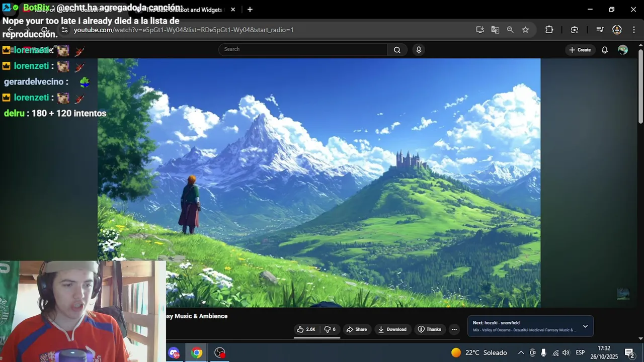Open the media controls icon in Chrome toolbar
Viewport: 644px width, 362px height.
599,30
